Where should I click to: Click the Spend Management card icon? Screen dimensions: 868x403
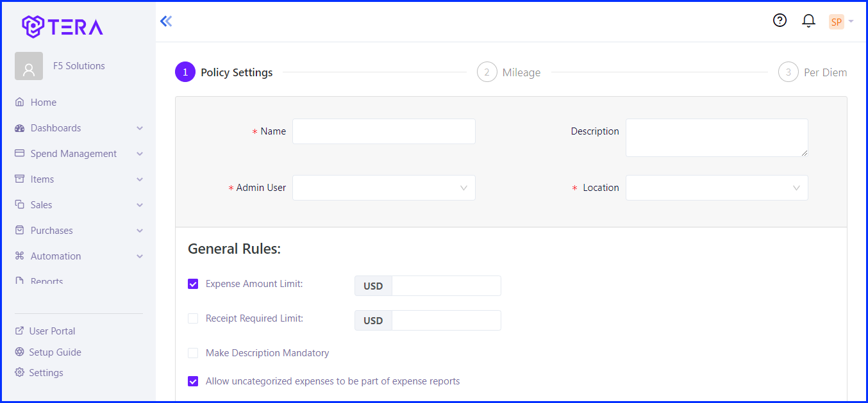[19, 154]
